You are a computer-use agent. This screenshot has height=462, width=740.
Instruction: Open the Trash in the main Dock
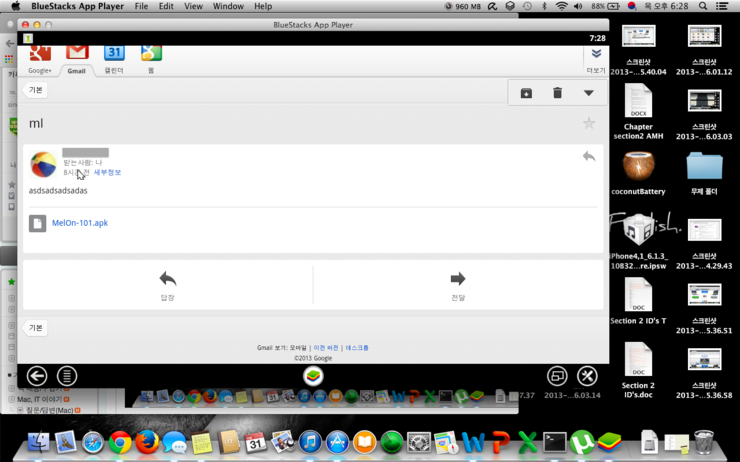[x=704, y=442]
